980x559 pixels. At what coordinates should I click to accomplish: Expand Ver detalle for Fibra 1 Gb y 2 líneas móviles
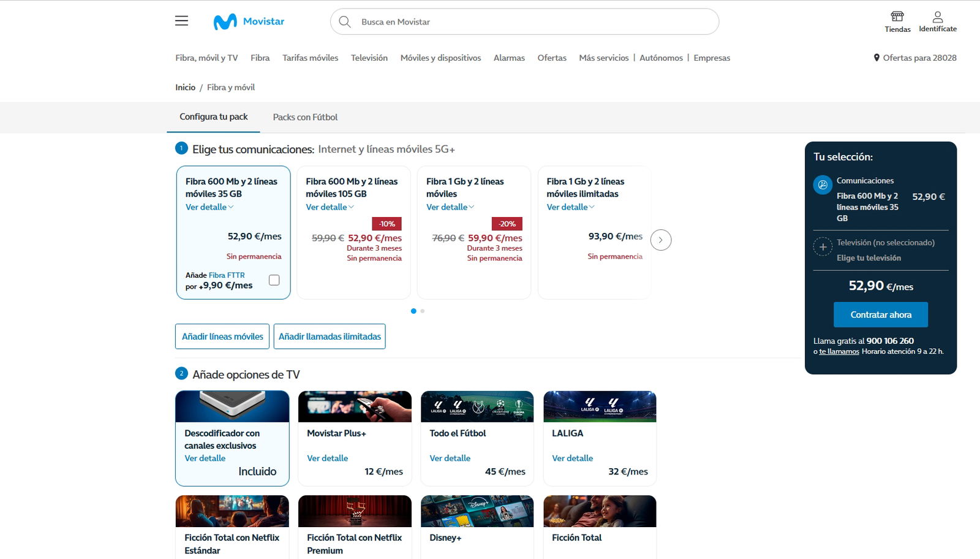[450, 207]
